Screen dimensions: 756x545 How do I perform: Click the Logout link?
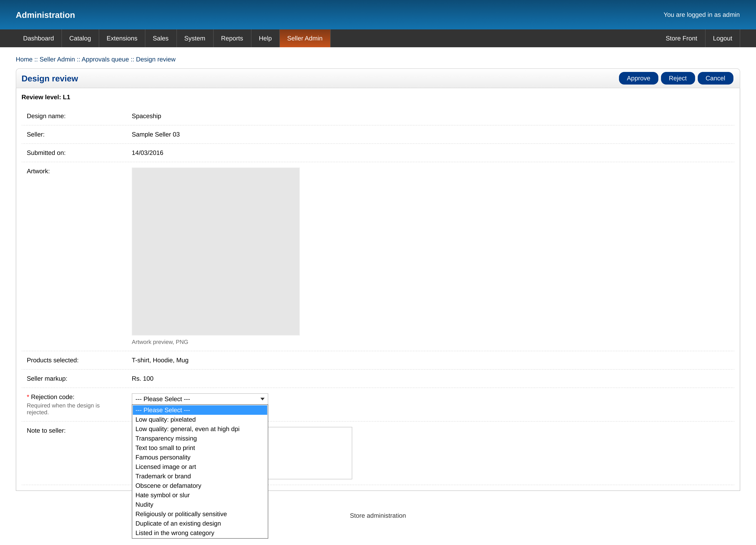pos(722,38)
